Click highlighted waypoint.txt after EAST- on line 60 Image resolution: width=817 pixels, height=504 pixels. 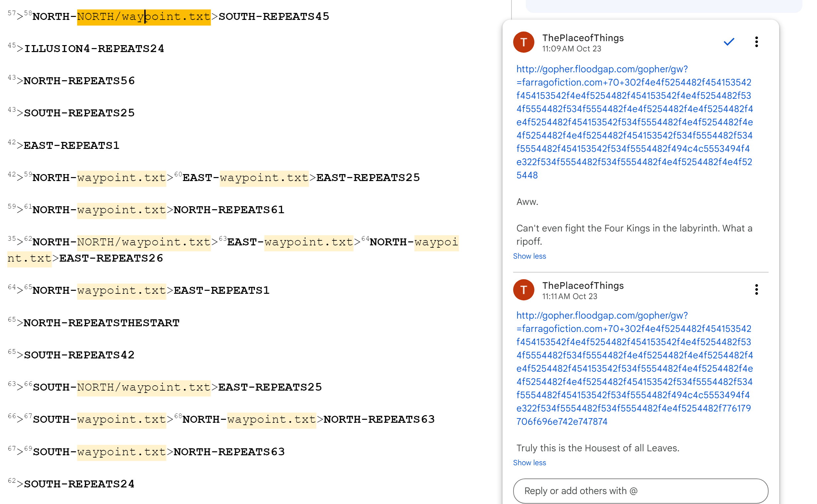click(x=264, y=178)
